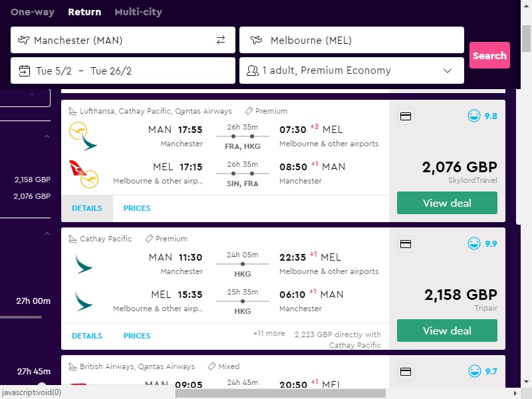Select the Multi-city trip option
The width and height of the screenshot is (532, 399).
click(138, 12)
